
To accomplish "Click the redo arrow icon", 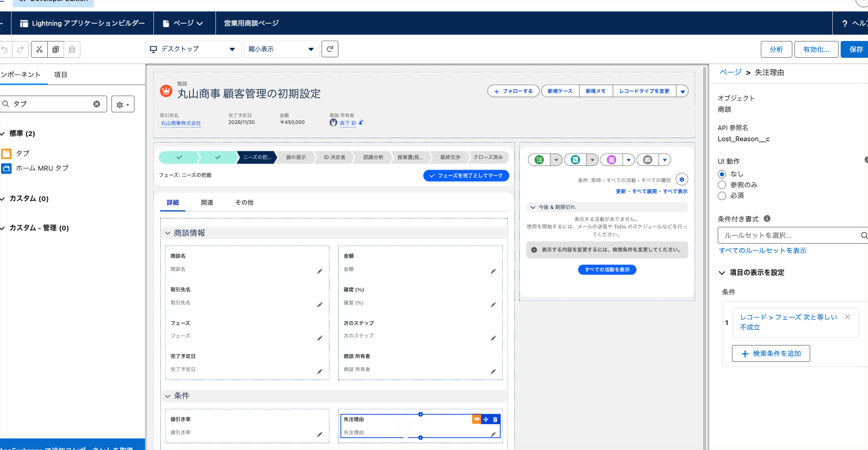I will (x=20, y=49).
